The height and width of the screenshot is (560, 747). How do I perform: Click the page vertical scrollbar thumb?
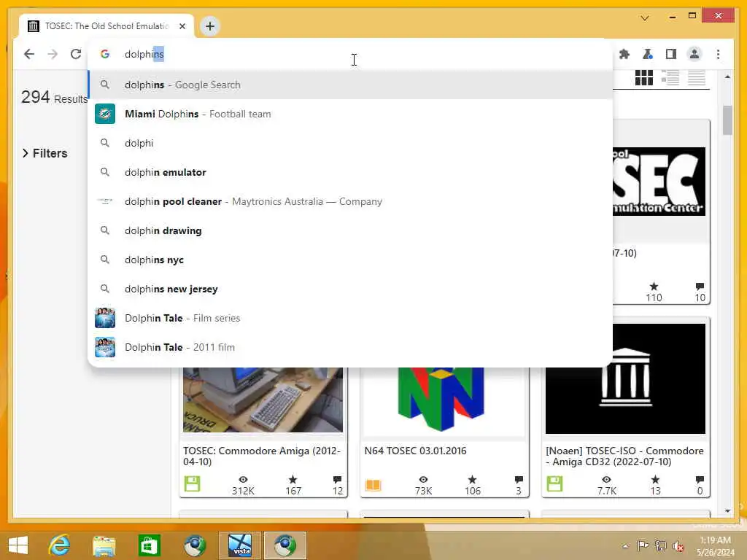pyautogui.click(x=727, y=120)
